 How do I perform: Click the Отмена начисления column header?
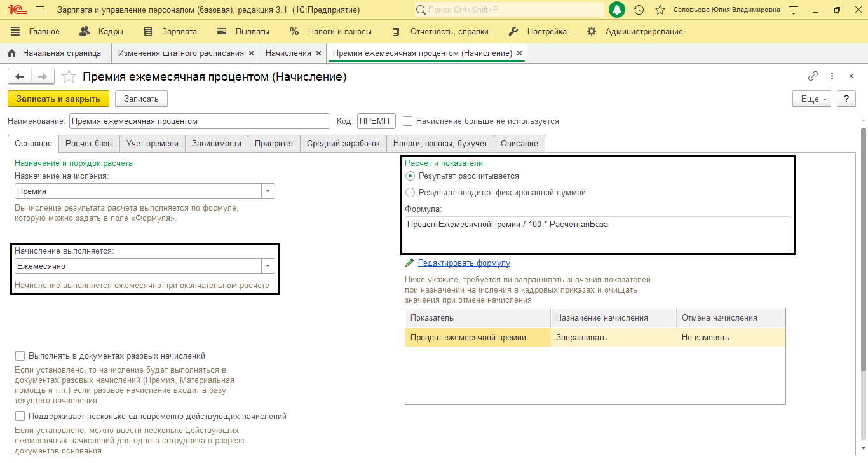click(x=731, y=318)
